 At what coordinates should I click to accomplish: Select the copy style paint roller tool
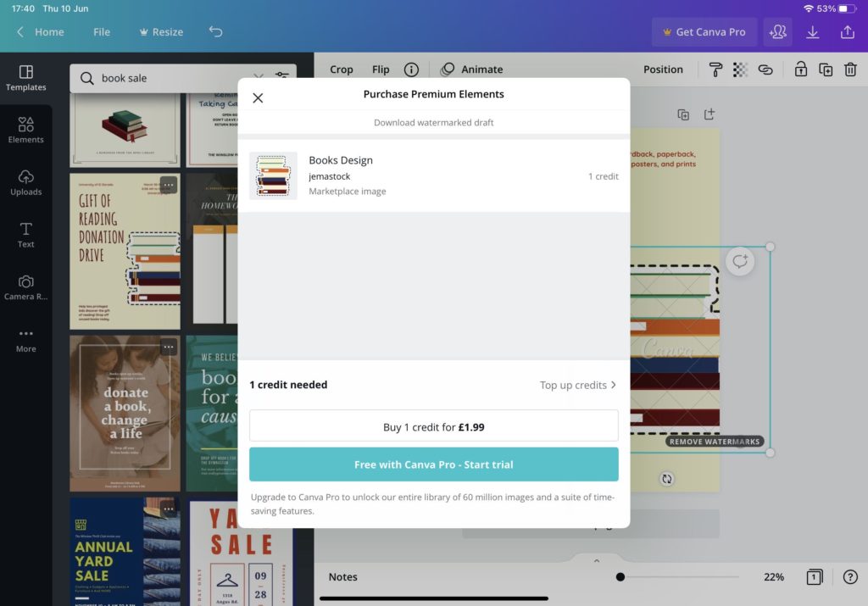pyautogui.click(x=716, y=69)
